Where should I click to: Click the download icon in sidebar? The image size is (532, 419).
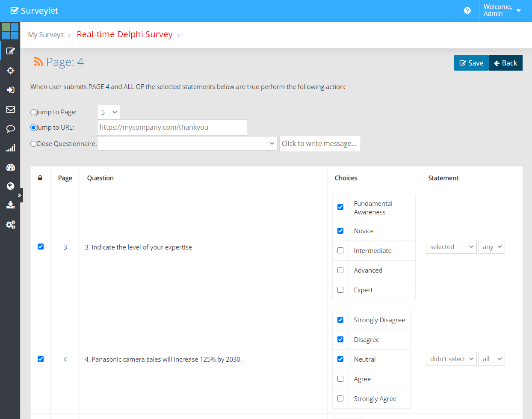point(10,205)
